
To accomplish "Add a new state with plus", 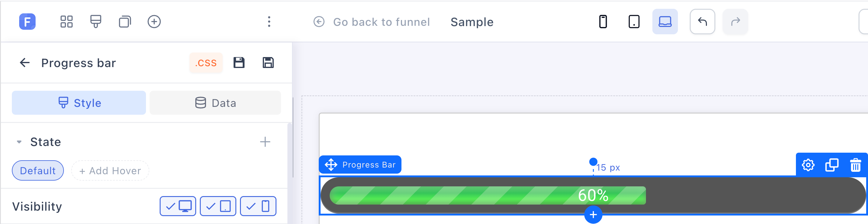I will pos(265,142).
